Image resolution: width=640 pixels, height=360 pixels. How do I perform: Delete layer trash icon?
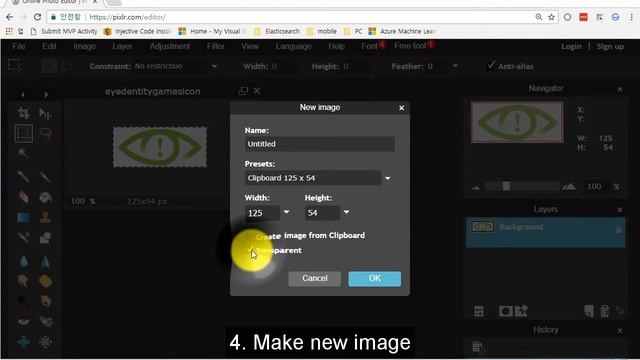point(604,311)
